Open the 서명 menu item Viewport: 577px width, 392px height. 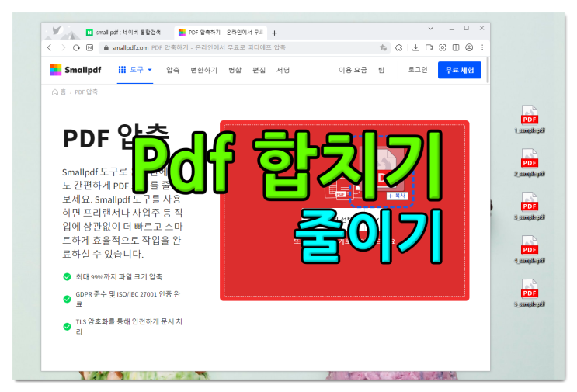tap(283, 70)
